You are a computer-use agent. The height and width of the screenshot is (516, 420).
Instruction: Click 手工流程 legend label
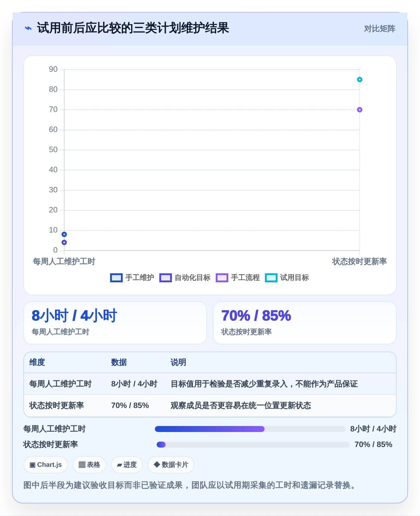[x=245, y=278]
